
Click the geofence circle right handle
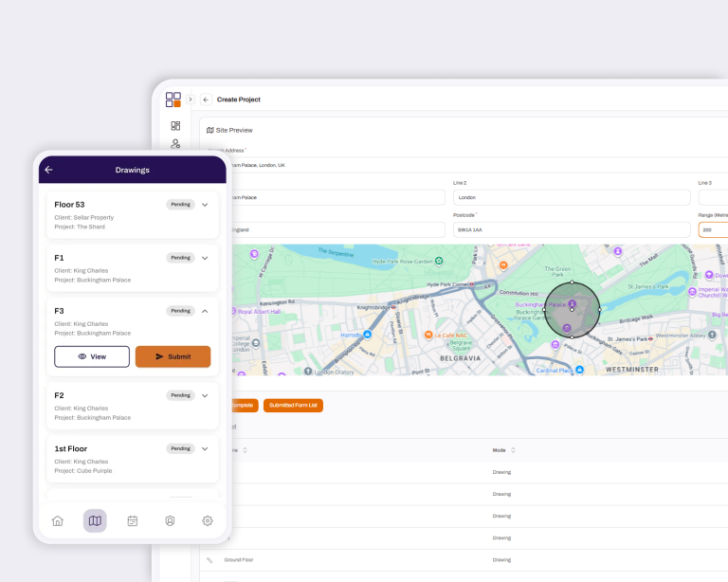tap(600, 310)
